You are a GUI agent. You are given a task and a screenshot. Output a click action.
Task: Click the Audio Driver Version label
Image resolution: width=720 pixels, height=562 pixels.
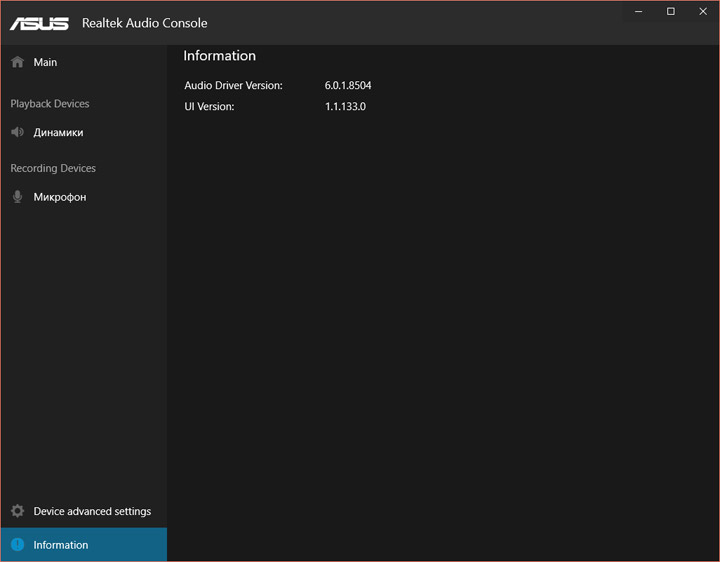point(233,85)
